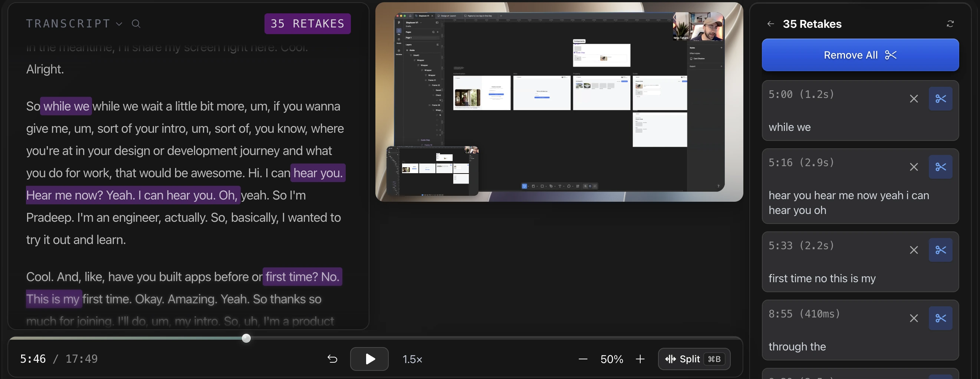Click the word "Alright." in transcript
The image size is (980, 379).
pyautogui.click(x=45, y=69)
